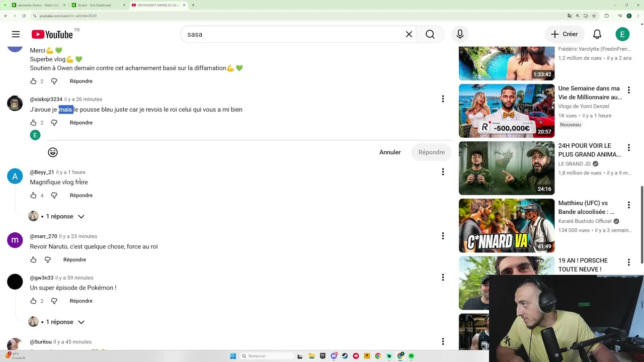Open menu for "Matthieu (UFC) vs Bande alcoolisée" video
Image resolution: width=644 pixels, height=362 pixels.
(628, 205)
